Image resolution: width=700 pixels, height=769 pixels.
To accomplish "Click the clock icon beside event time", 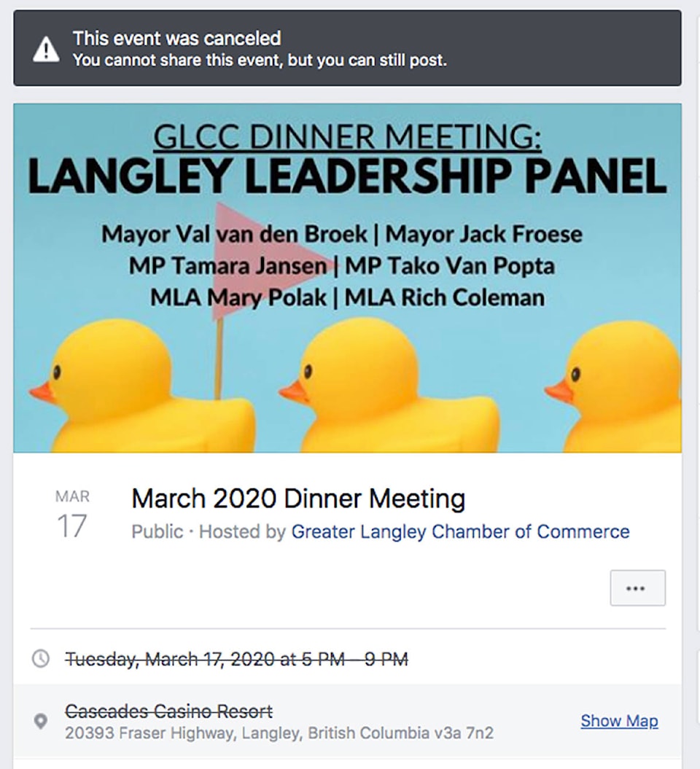I will pos(41,658).
